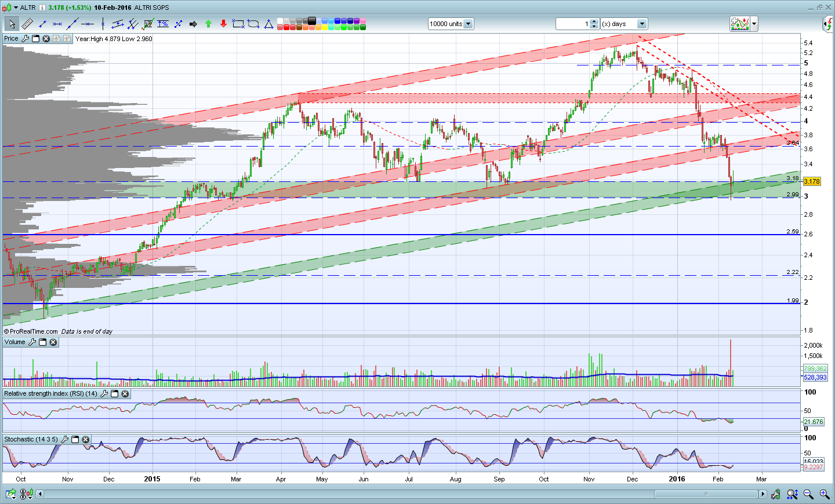Remove the RSI indicator panel
This screenshot has height=504, width=835.
tap(125, 394)
